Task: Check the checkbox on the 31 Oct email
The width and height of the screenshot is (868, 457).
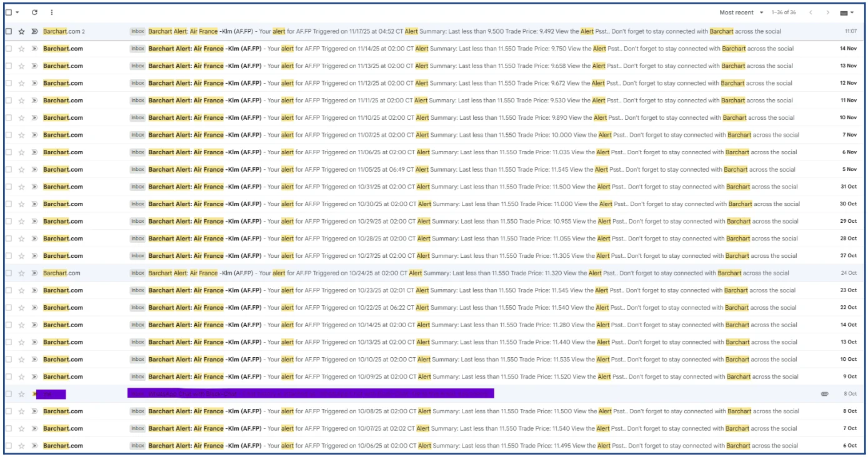Action: click(x=8, y=186)
